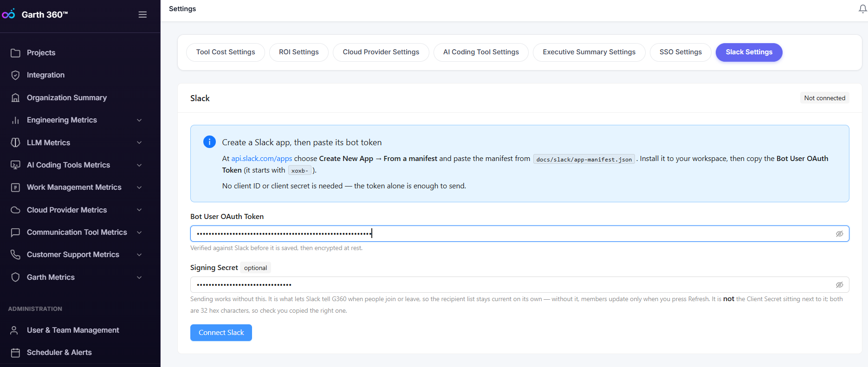Click the User & Team Management person icon
The height and width of the screenshot is (367, 868).
point(14,330)
